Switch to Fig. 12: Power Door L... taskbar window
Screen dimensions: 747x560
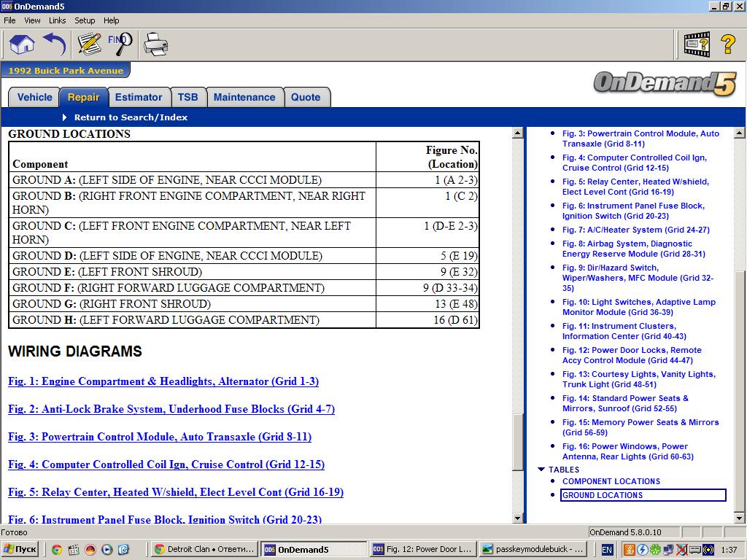tap(422, 550)
